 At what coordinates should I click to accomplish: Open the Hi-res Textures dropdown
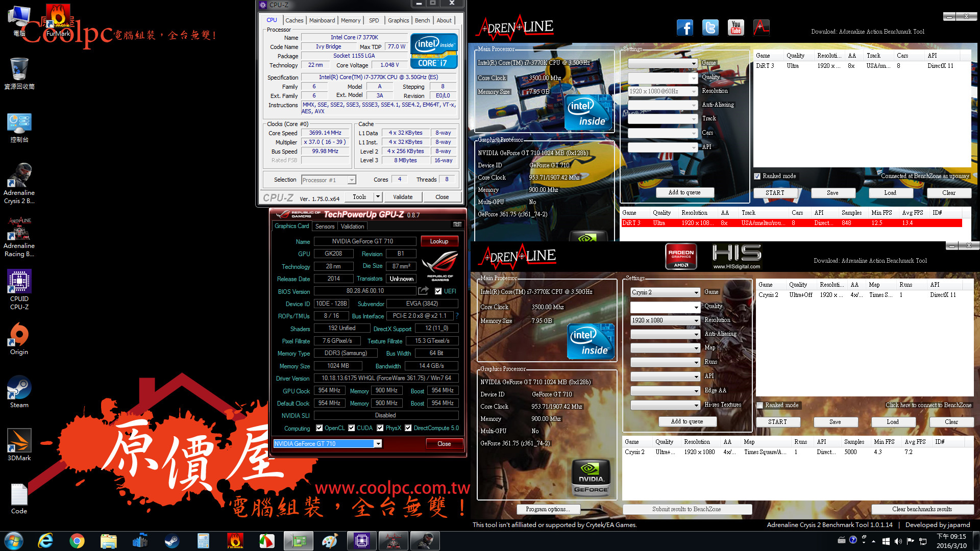click(665, 405)
